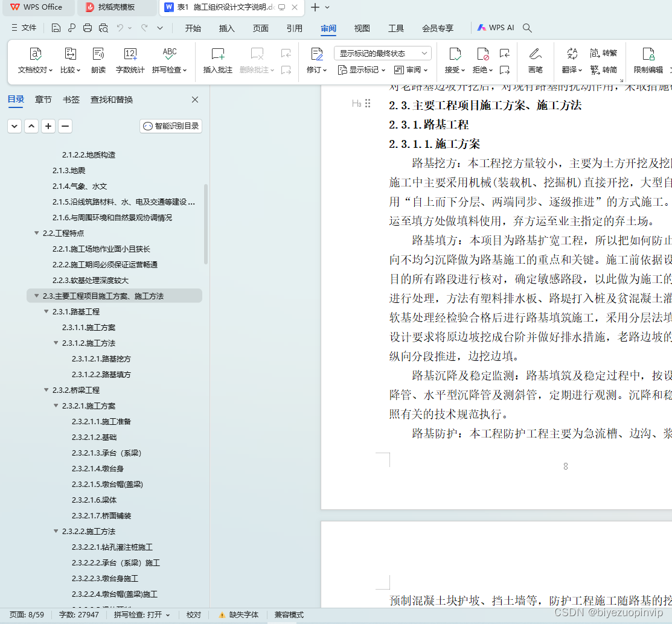
Task: Click the 修订 track changes icon
Action: tap(317, 54)
